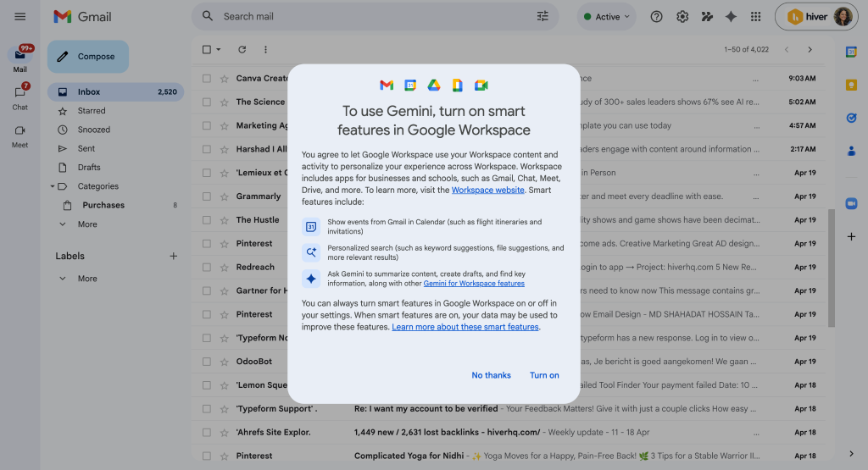Open the main menu hamburger icon

(20, 17)
